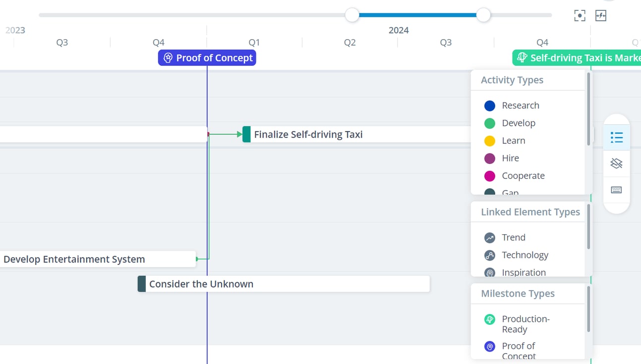Collapse the Activity Types section

pyautogui.click(x=512, y=80)
